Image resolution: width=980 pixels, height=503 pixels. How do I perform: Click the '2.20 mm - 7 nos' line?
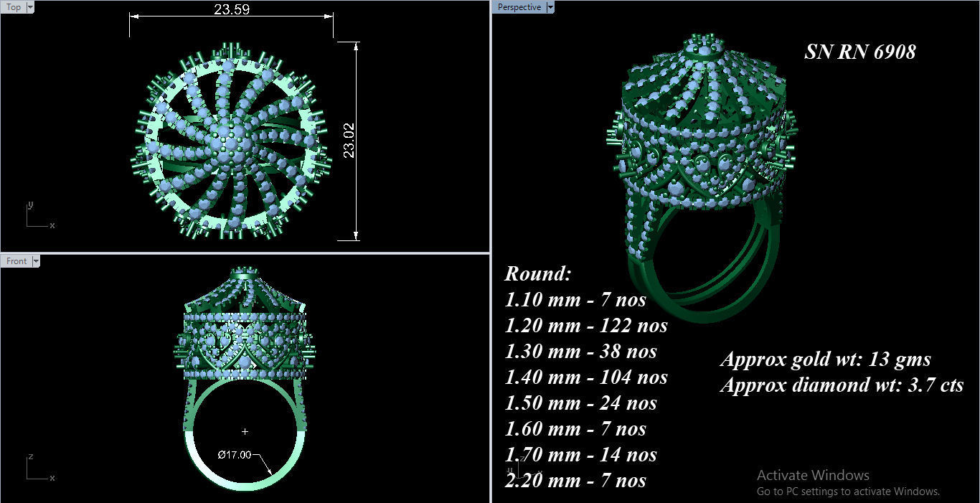(575, 480)
